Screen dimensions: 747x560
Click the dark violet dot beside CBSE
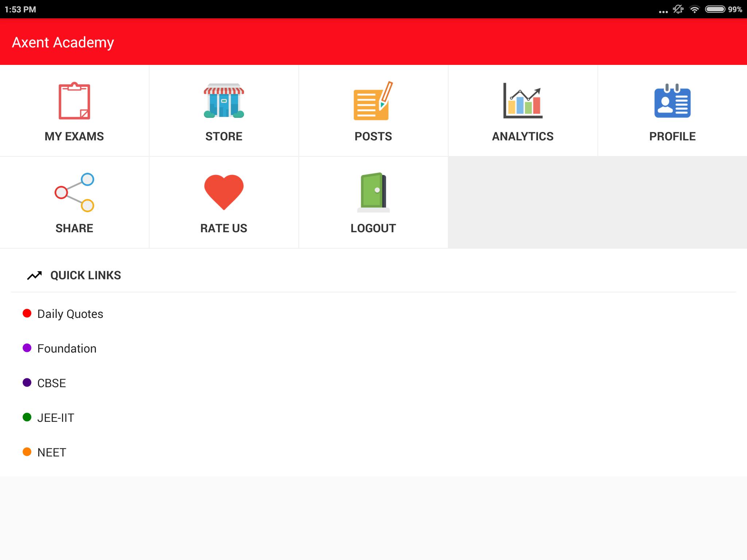[27, 382]
